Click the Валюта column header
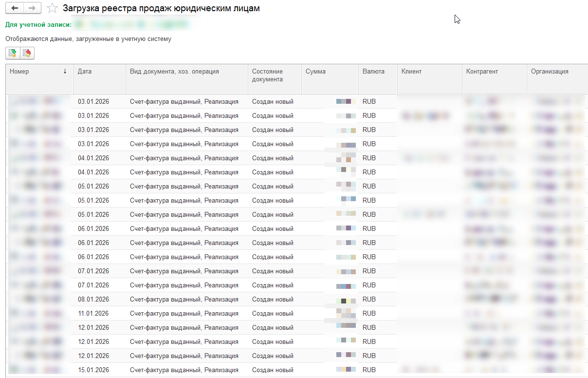The image size is (588, 378). coord(378,79)
